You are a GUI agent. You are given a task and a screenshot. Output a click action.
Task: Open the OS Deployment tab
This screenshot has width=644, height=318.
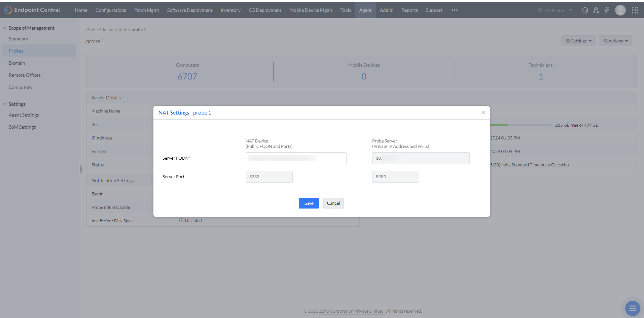tap(265, 10)
